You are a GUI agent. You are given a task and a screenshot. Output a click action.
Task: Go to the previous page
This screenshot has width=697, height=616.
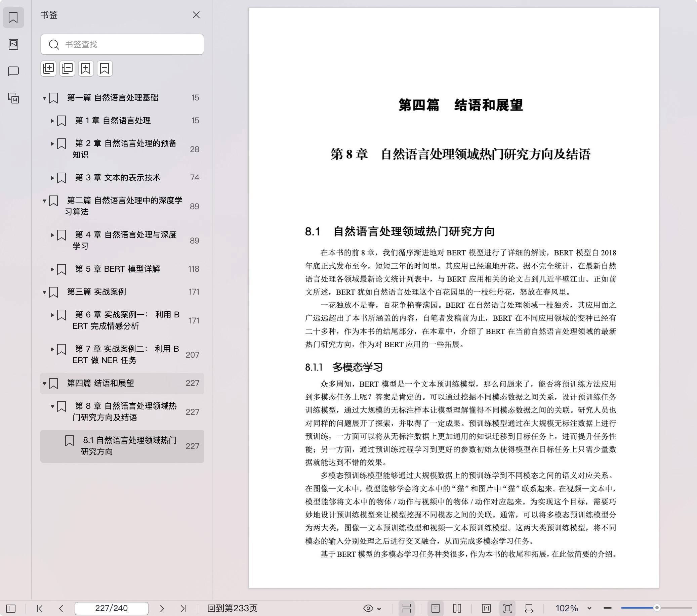point(61,608)
